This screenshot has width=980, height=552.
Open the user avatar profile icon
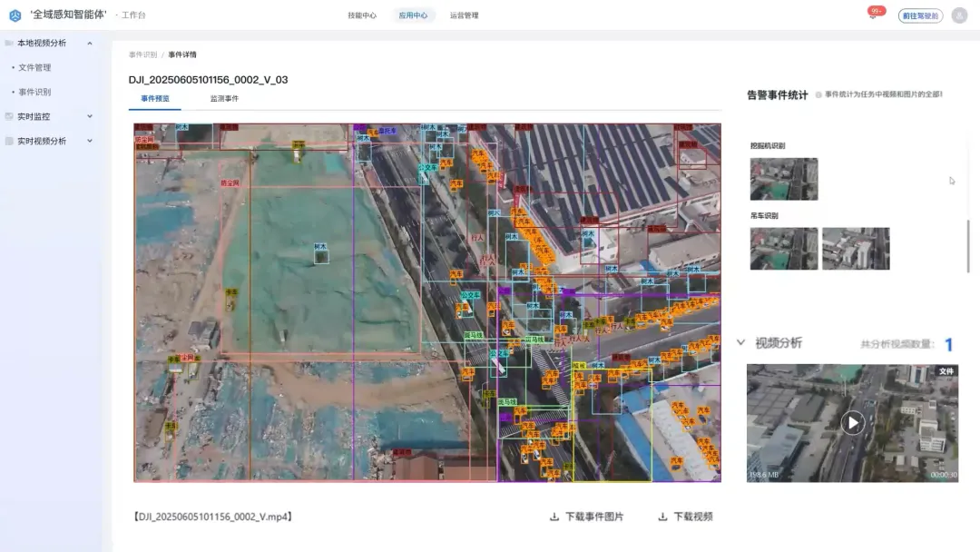[x=959, y=15]
